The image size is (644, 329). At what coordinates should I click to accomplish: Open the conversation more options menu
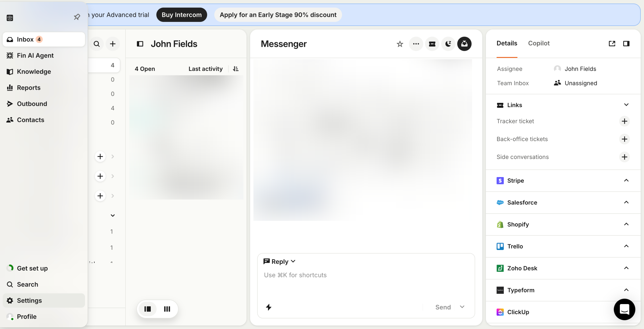pos(416,44)
